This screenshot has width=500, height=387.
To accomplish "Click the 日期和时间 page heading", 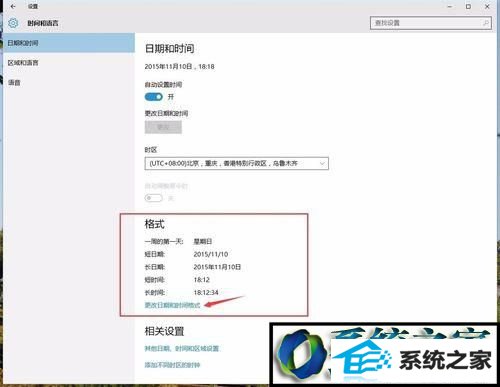I will pyautogui.click(x=169, y=49).
